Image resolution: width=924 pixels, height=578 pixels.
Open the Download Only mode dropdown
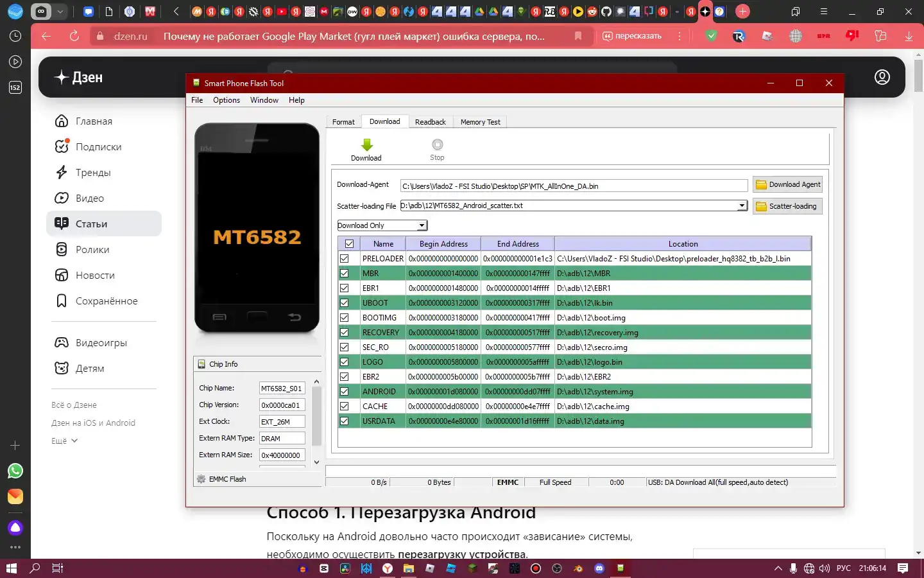point(382,225)
